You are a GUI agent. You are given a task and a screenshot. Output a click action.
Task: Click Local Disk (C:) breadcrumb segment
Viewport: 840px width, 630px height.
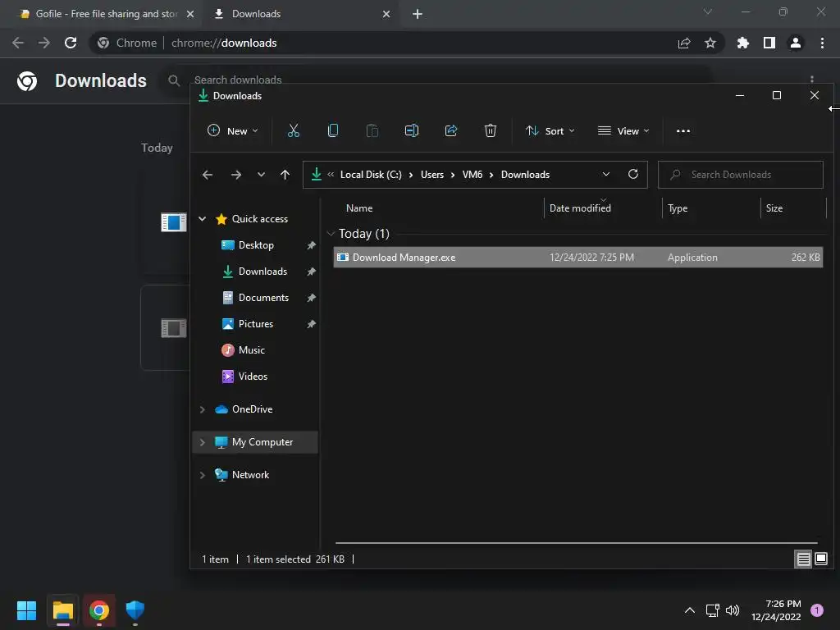(x=371, y=175)
